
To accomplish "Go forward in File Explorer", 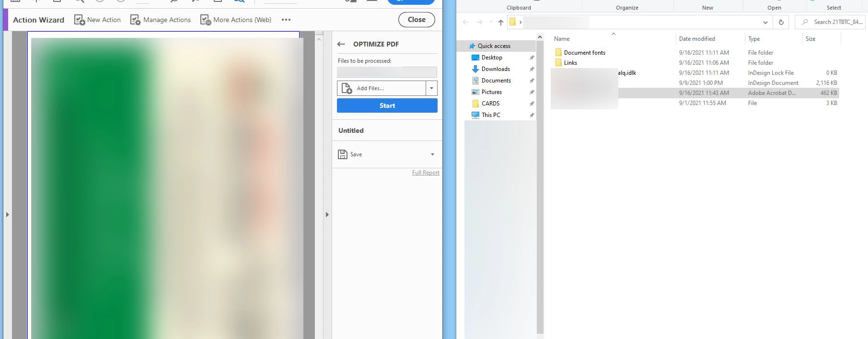I will pos(479,22).
